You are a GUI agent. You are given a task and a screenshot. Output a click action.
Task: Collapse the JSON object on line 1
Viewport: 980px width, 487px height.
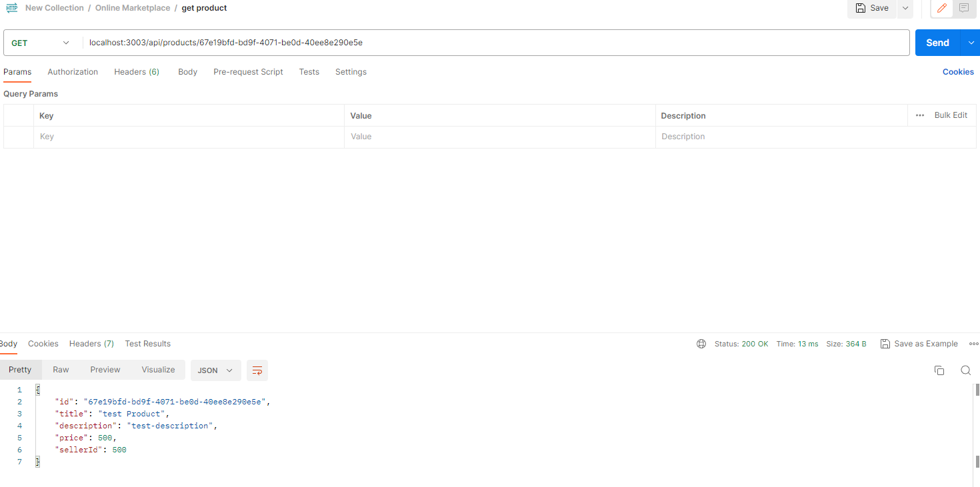pyautogui.click(x=38, y=389)
